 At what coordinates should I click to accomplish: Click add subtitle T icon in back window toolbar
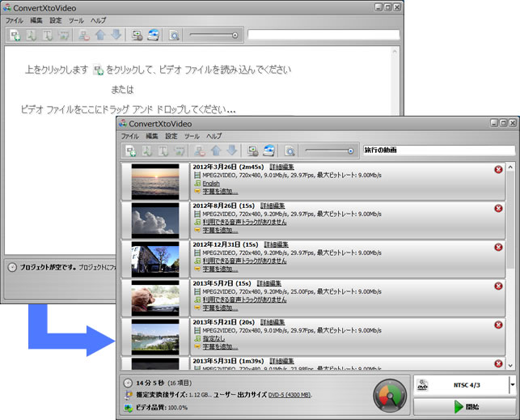click(x=47, y=35)
